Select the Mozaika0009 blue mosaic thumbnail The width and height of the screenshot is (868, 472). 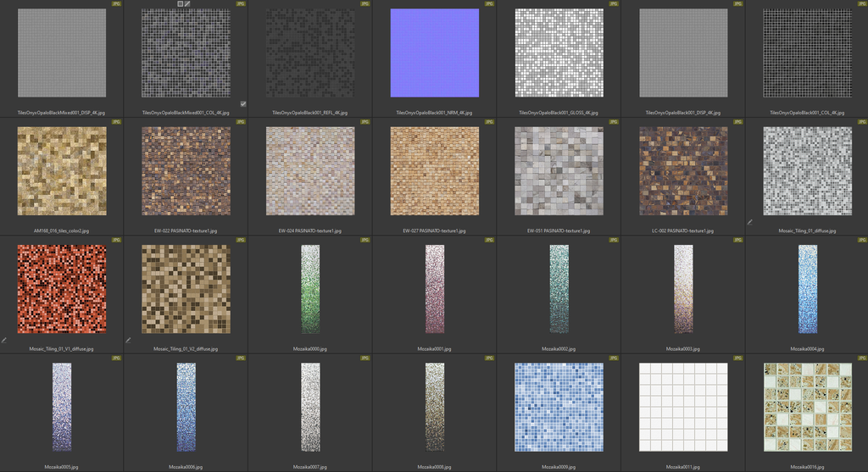(x=559, y=407)
